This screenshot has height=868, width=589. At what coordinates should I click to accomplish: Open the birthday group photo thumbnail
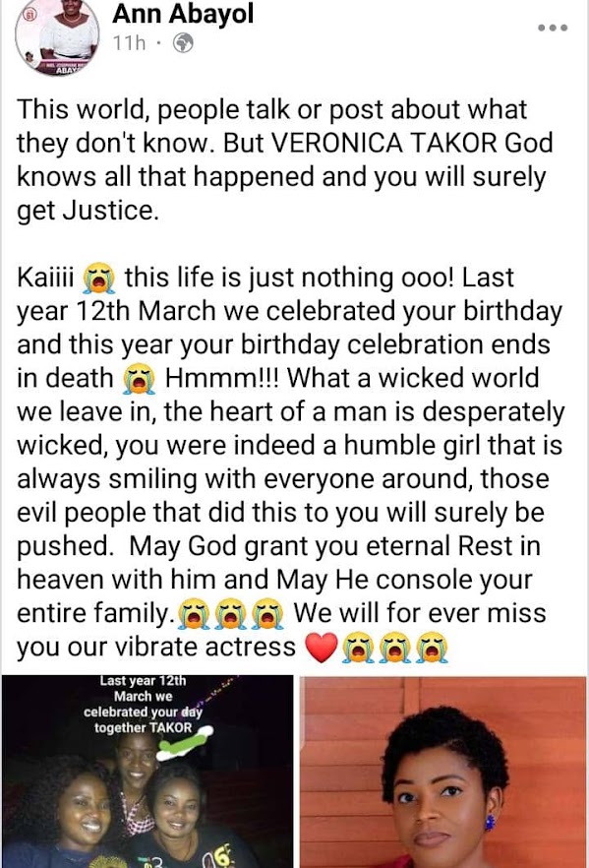(147, 772)
